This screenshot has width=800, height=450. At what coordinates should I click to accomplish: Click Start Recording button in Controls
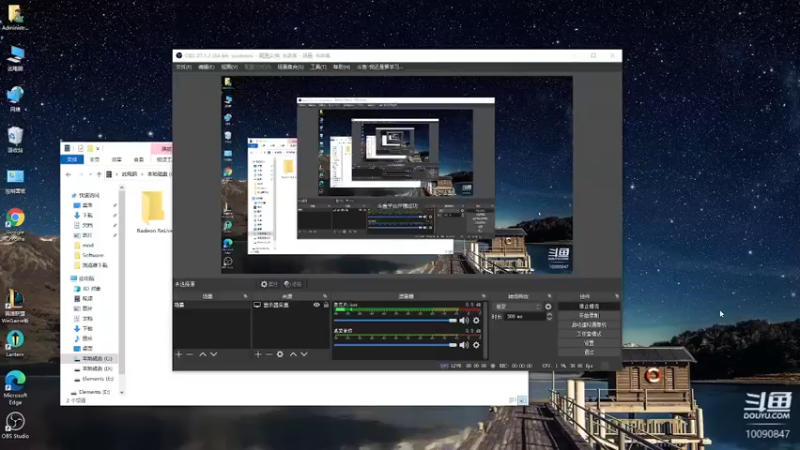point(589,316)
